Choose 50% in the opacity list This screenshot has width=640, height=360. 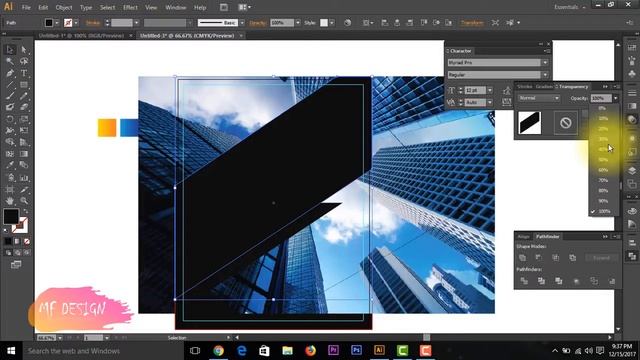604,160
